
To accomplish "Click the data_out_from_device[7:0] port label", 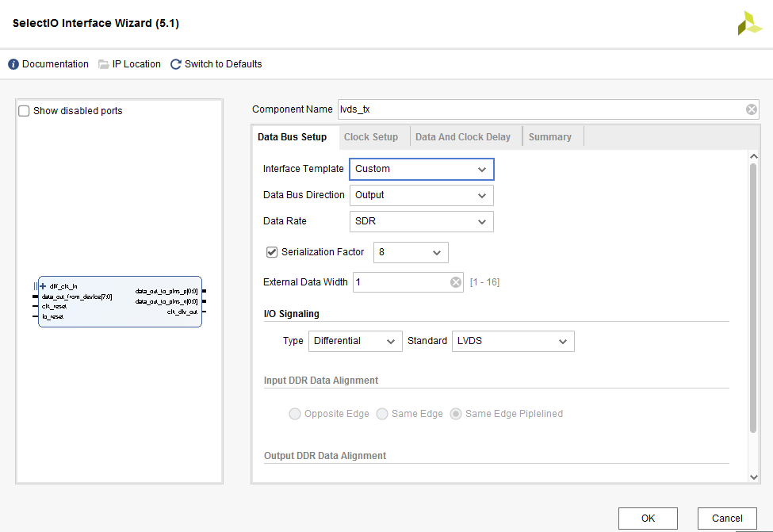I will click(77, 297).
